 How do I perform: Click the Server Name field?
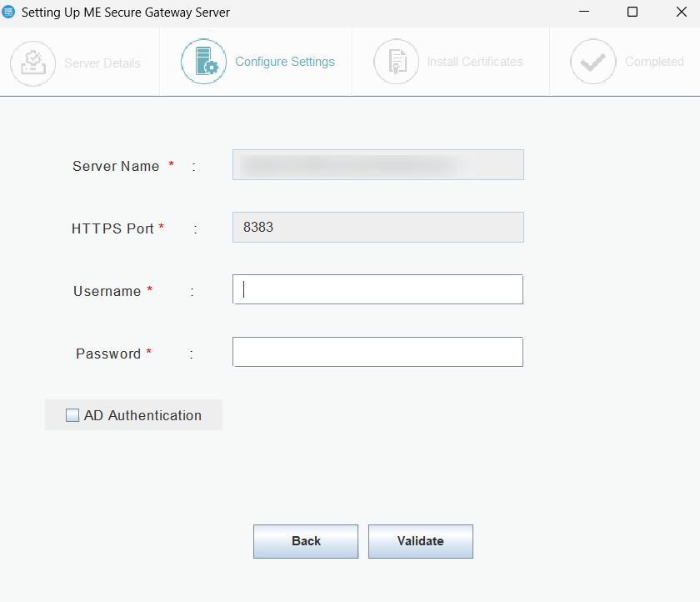coord(377,164)
